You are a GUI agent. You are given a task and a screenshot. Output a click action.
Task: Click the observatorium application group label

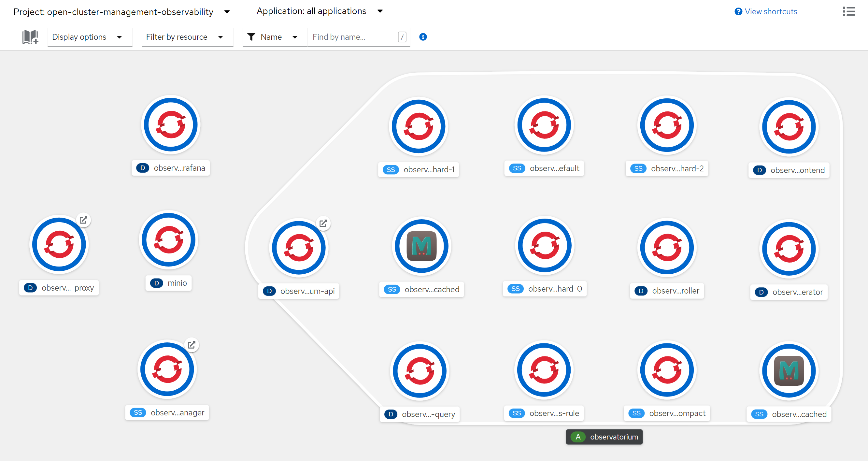click(x=604, y=437)
